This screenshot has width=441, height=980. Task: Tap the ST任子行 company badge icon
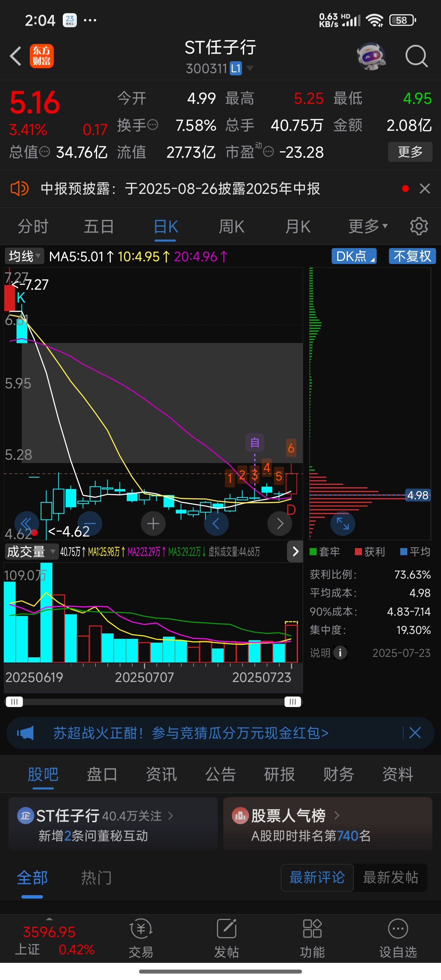pos(25,815)
